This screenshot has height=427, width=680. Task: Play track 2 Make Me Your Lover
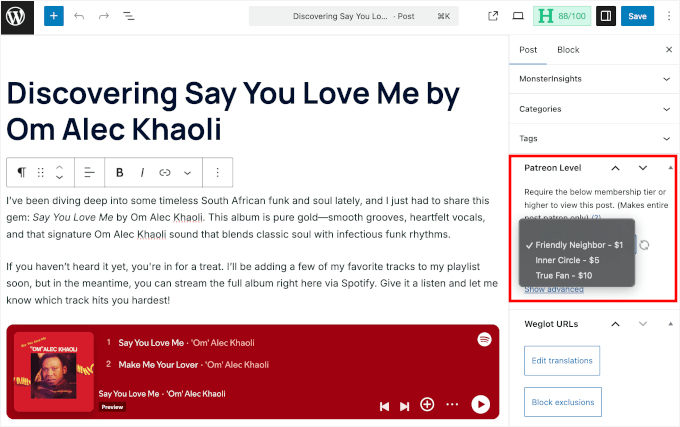187,365
